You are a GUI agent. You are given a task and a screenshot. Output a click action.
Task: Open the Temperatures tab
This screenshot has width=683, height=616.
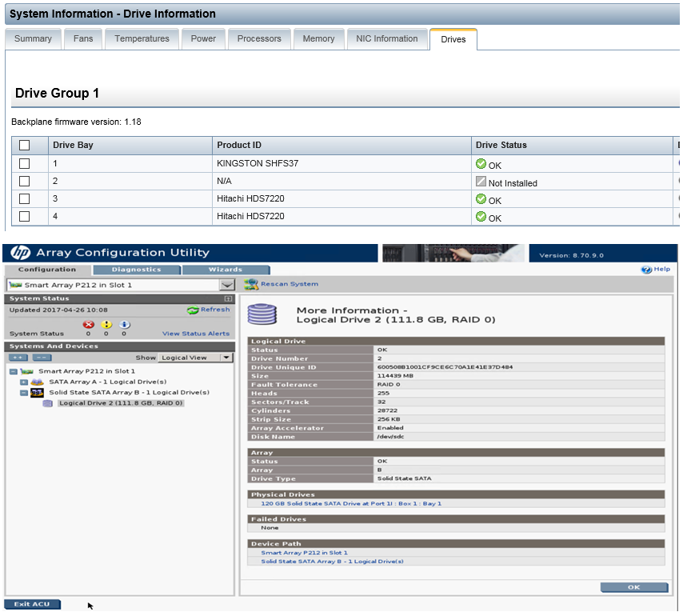pyautogui.click(x=142, y=38)
